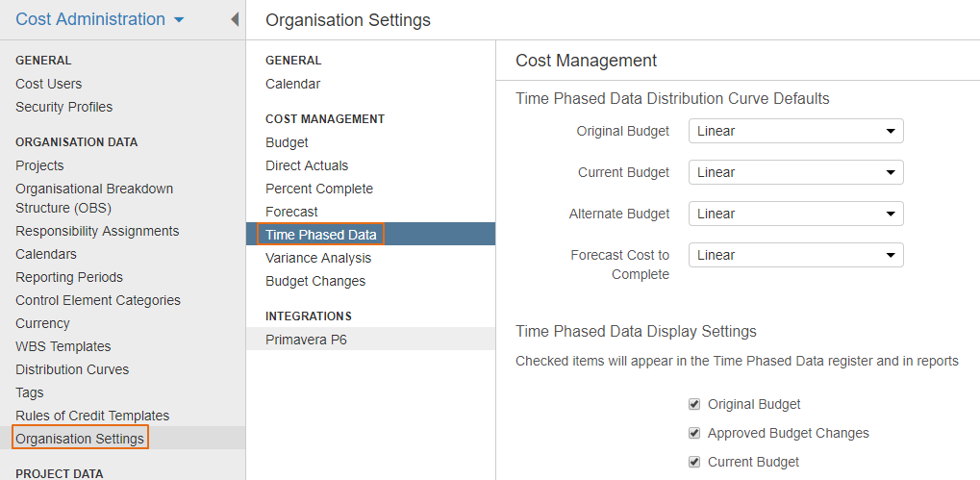This screenshot has width=980, height=480.
Task: Uncheck the Original Budget display checkbox
Action: point(693,404)
